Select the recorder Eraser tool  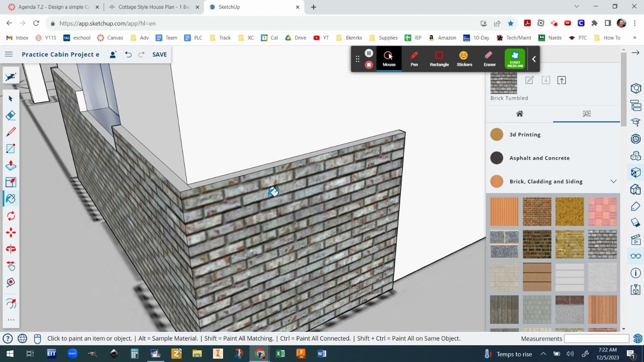(490, 59)
